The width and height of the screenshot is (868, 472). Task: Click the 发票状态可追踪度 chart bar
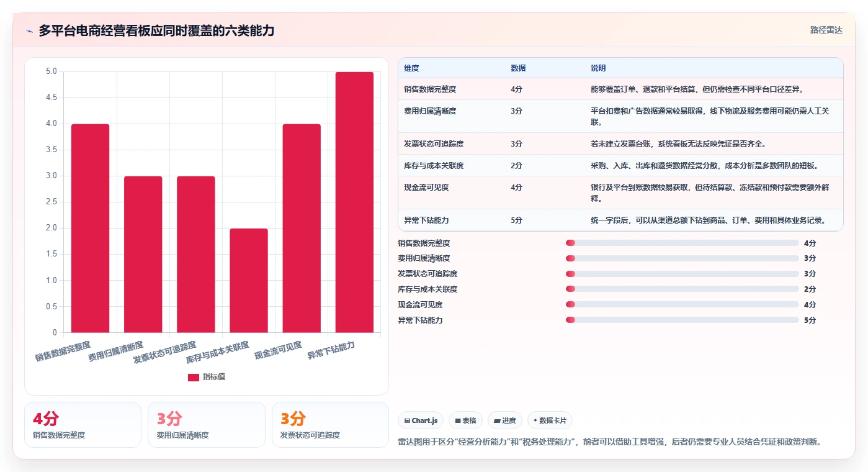click(196, 255)
